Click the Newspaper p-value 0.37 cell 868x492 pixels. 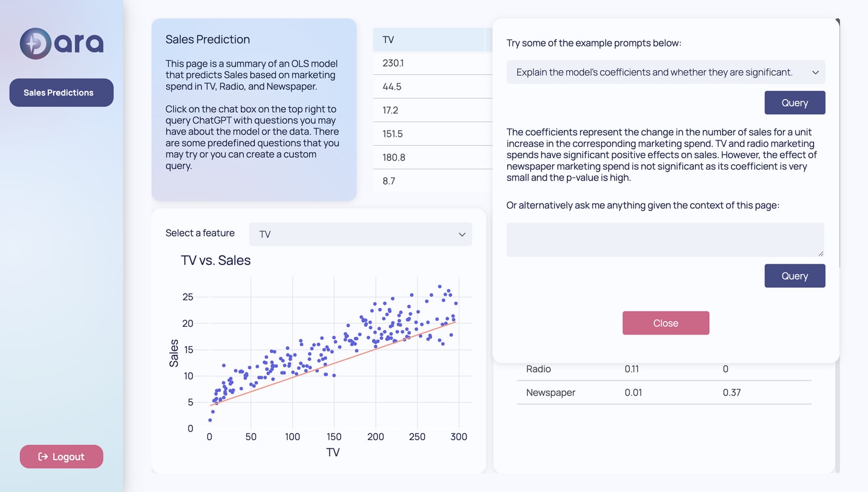coord(732,392)
